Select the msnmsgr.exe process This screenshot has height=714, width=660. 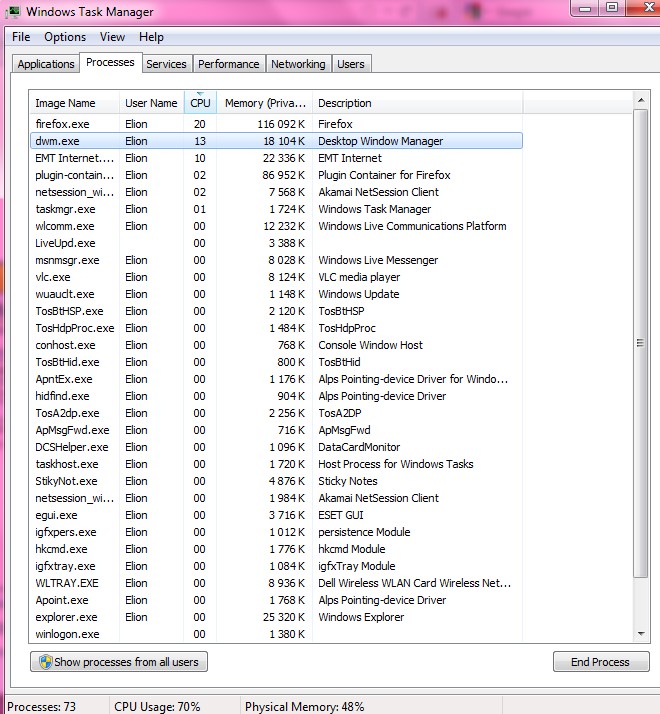(276, 260)
